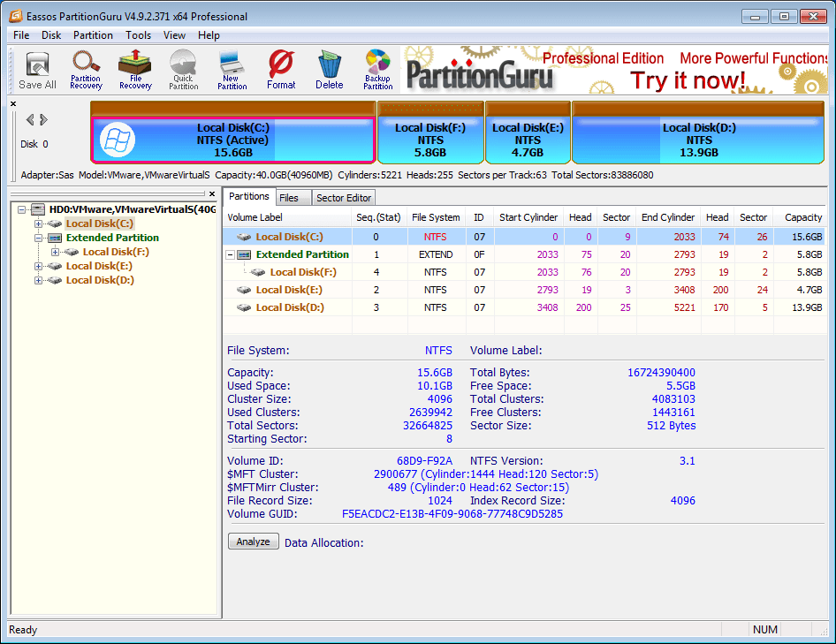The height and width of the screenshot is (644, 836).
Task: Click the Delete partition icon
Action: (329, 71)
